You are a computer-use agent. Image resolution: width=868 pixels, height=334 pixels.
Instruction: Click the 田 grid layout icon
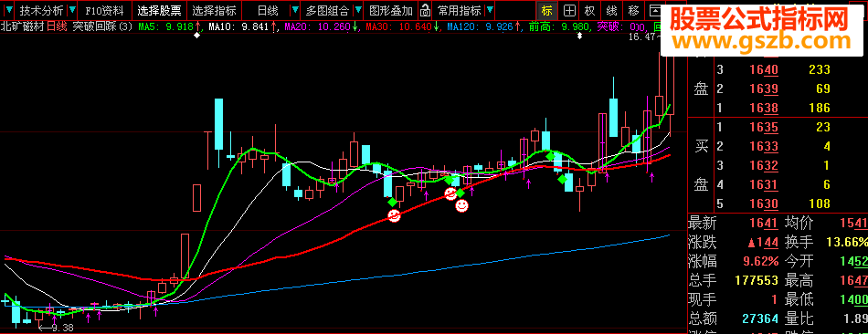coord(568,10)
